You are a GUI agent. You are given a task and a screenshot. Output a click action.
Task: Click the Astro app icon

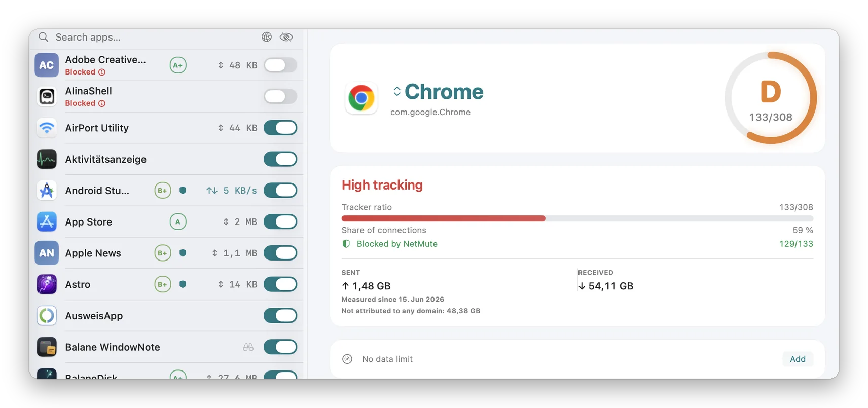[x=47, y=284]
